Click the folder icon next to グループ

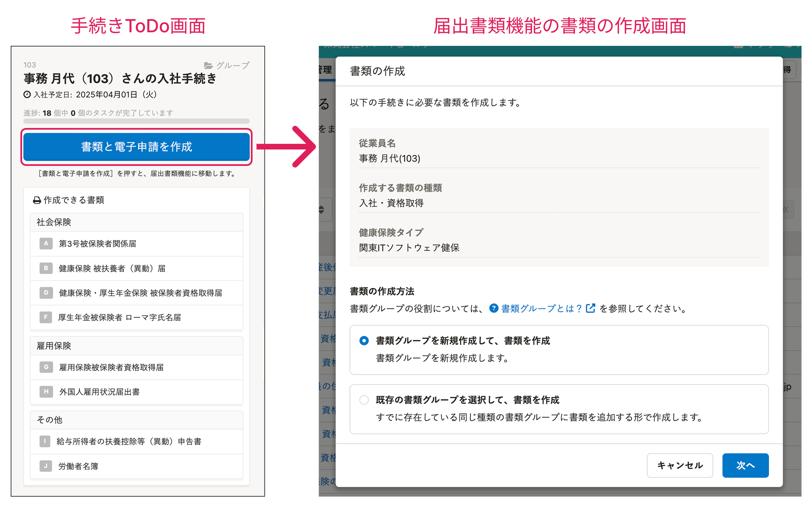[208, 65]
